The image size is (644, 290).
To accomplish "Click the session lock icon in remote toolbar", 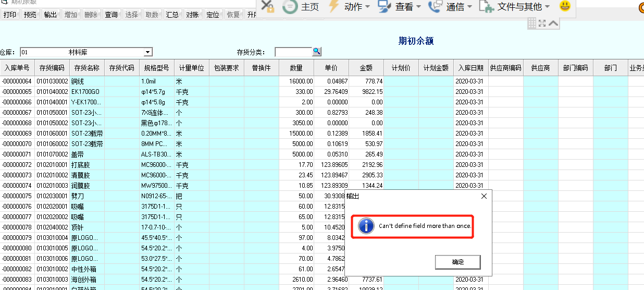I will (x=267, y=7).
